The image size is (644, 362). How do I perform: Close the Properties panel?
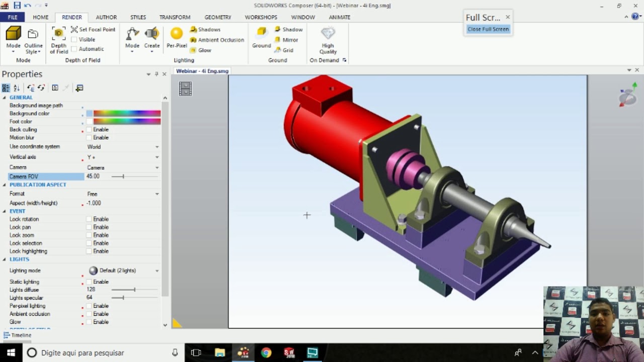click(x=164, y=74)
